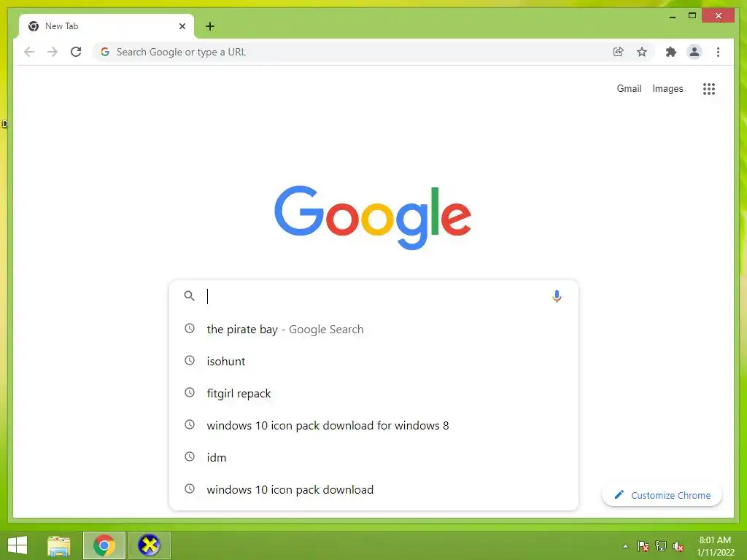Screen dimensions: 747x560
Task: Click the browser forward arrow
Action: click(x=53, y=52)
